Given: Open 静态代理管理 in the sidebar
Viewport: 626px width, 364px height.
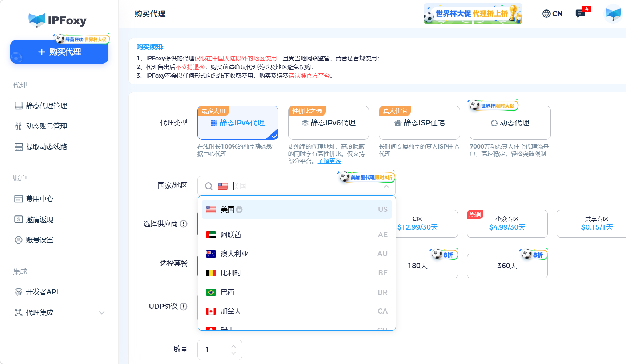Looking at the screenshot, I should tap(41, 106).
